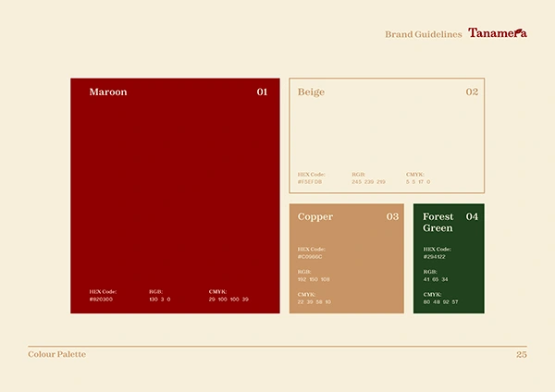The image size is (555, 392).
Task: Select the Beige color swatch
Action: [x=387, y=136]
